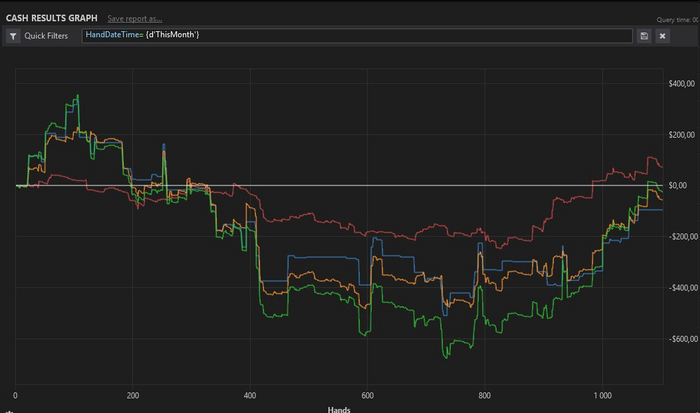Click the Hands x-axis title
The height and width of the screenshot is (413, 700).
coord(339,409)
